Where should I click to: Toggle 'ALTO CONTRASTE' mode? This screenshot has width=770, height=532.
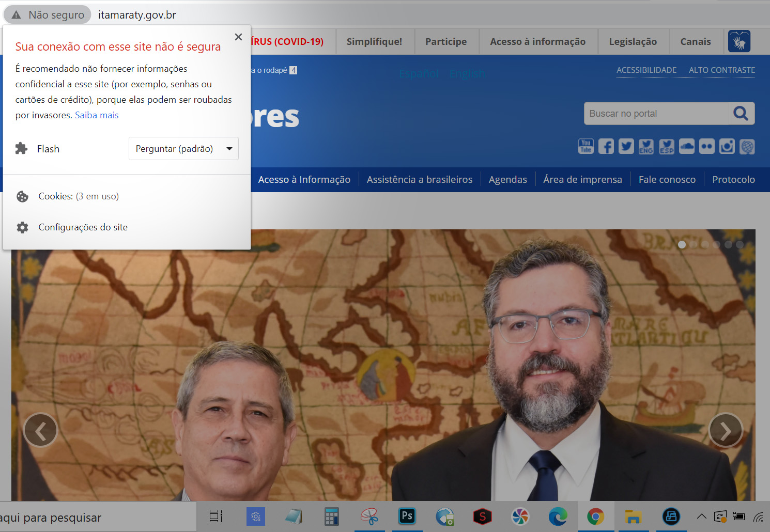pyautogui.click(x=722, y=70)
